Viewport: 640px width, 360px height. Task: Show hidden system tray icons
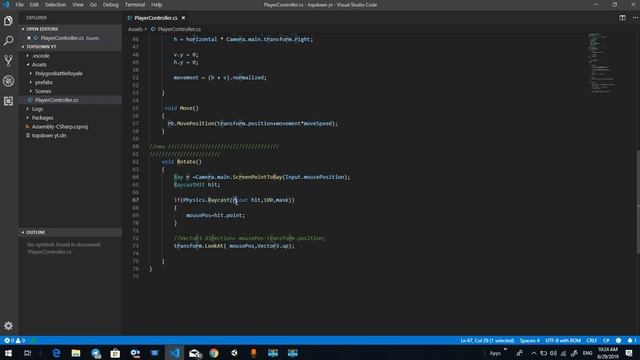click(x=533, y=353)
